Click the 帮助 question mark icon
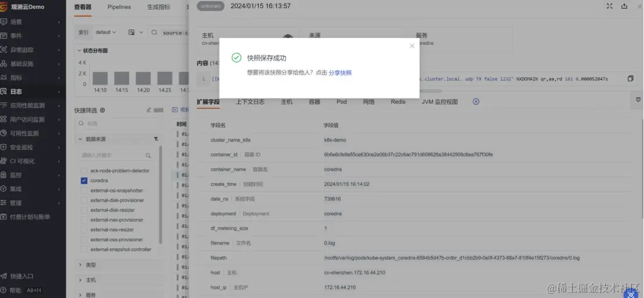The image size is (644, 298). click(3, 290)
